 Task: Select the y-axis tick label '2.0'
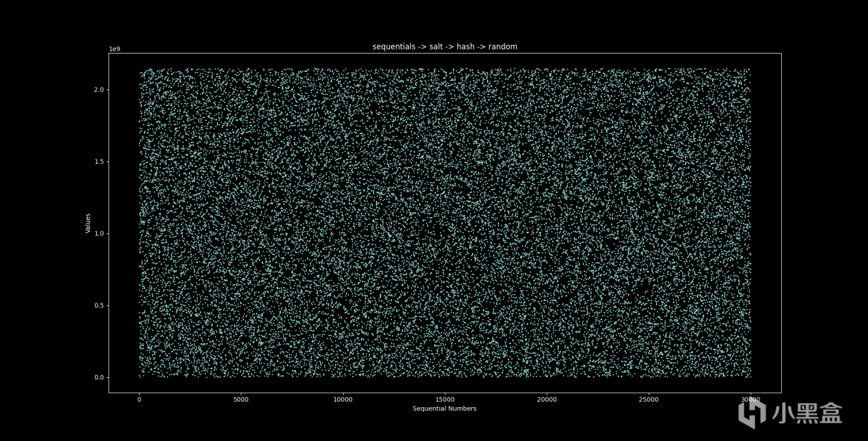click(98, 90)
